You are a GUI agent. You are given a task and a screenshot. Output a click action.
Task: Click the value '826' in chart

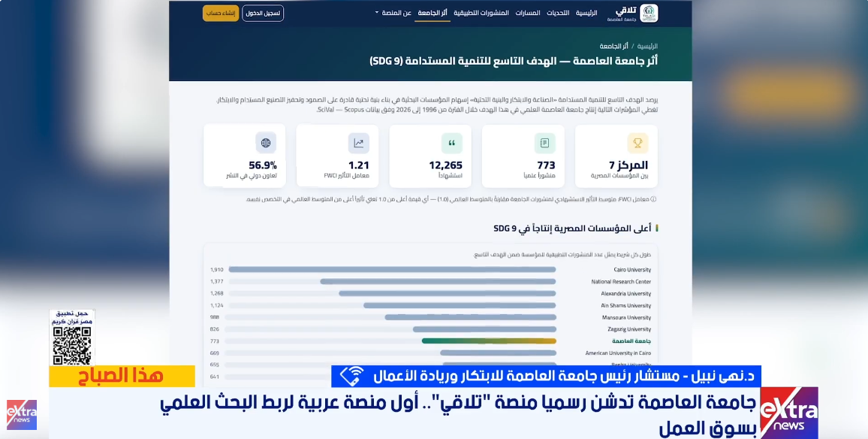point(214,329)
